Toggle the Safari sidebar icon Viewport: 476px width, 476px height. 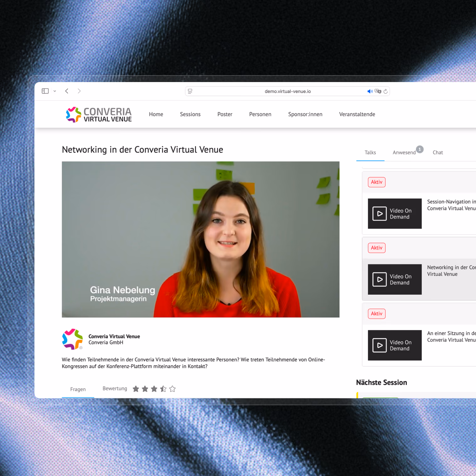click(x=45, y=91)
